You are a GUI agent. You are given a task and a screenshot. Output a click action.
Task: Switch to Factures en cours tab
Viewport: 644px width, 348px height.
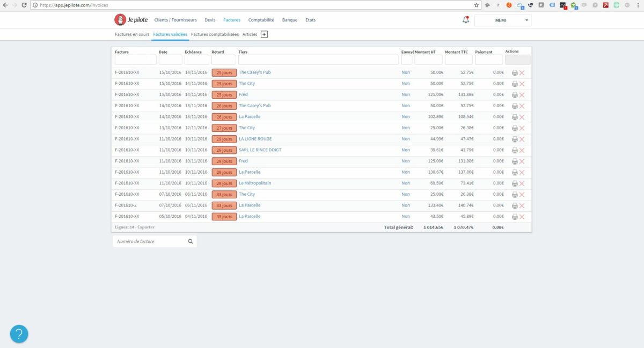click(132, 34)
